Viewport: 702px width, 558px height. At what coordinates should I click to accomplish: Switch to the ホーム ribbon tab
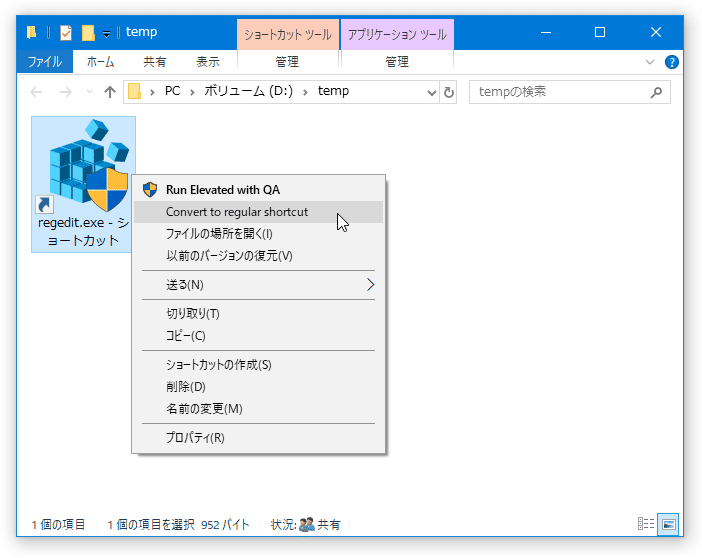pos(101,61)
